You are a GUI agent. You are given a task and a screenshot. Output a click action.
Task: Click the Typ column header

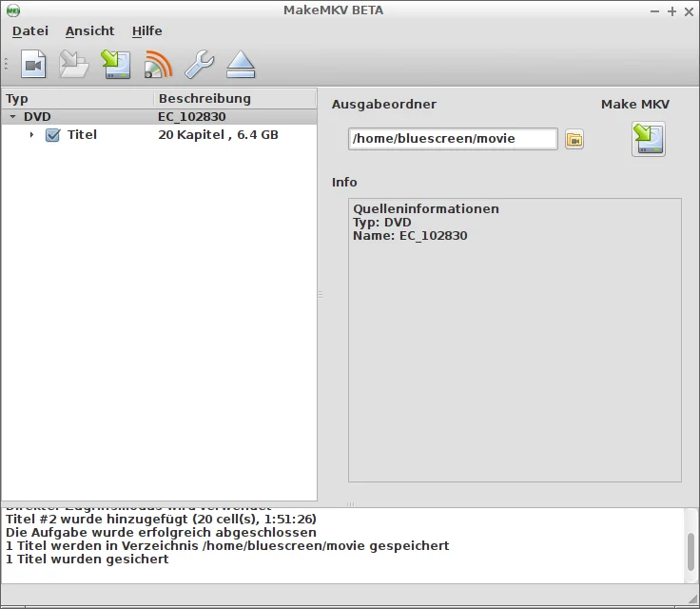coord(17,99)
